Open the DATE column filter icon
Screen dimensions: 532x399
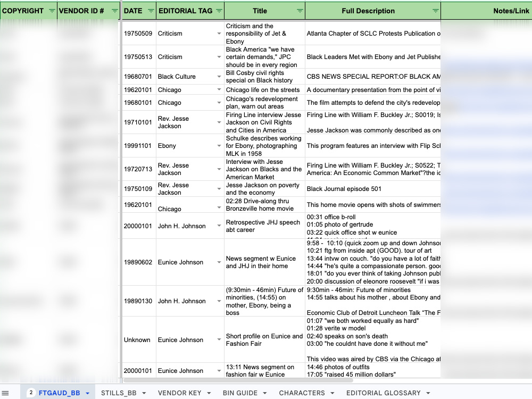pos(151,11)
